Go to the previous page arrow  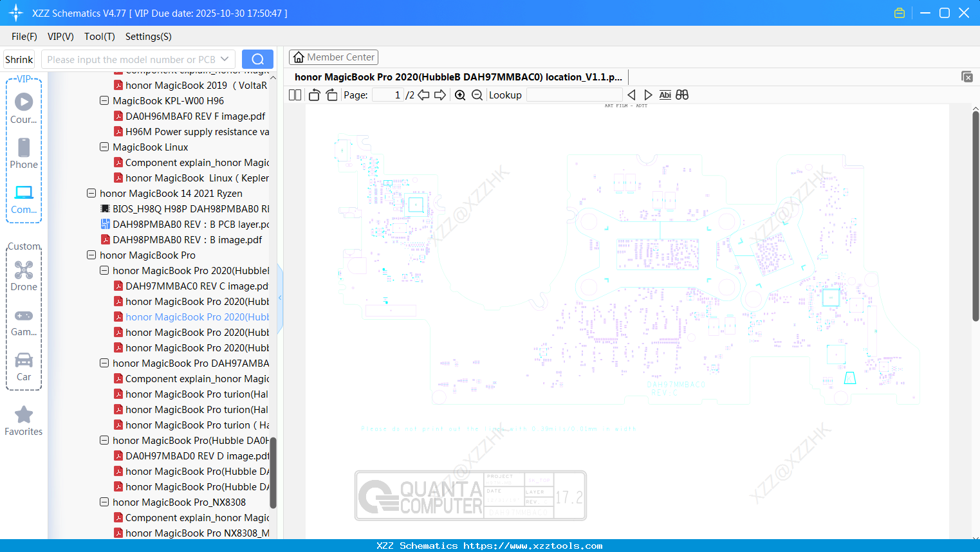tap(423, 95)
